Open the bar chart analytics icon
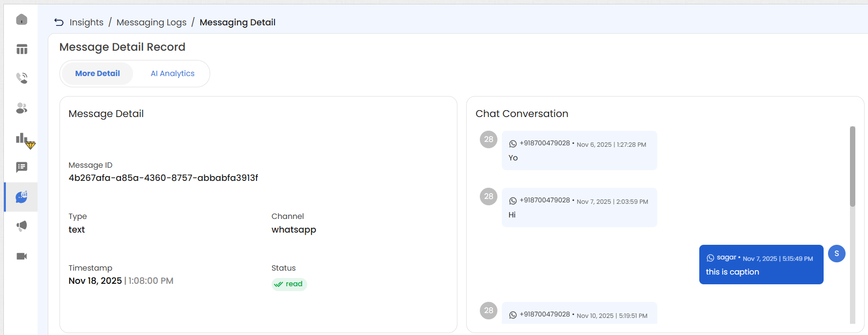The height and width of the screenshot is (335, 868). click(x=21, y=138)
